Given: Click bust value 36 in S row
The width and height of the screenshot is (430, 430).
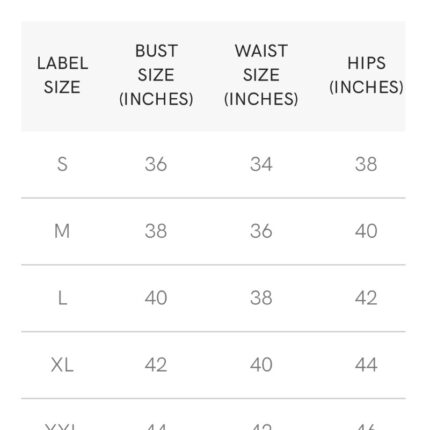Looking at the screenshot, I should click(x=156, y=164).
